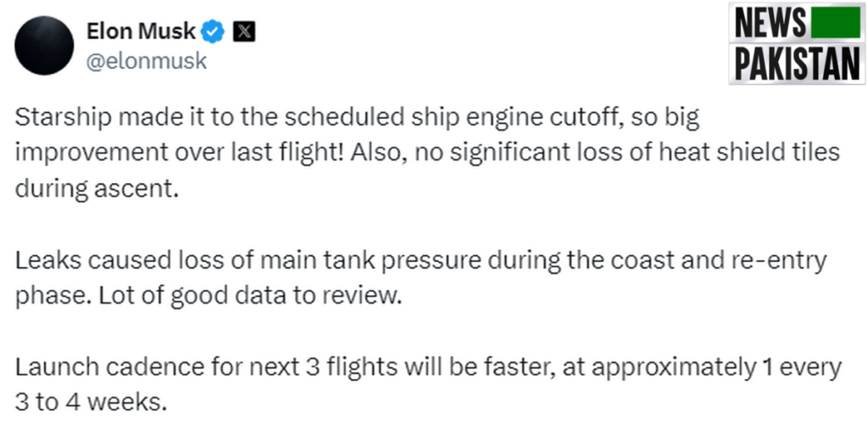Click the blue verified checkmark badge

point(213,31)
